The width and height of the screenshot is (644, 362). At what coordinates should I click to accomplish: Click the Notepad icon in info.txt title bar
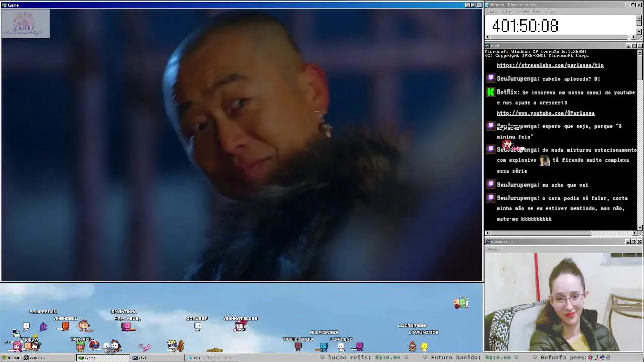coord(487,5)
